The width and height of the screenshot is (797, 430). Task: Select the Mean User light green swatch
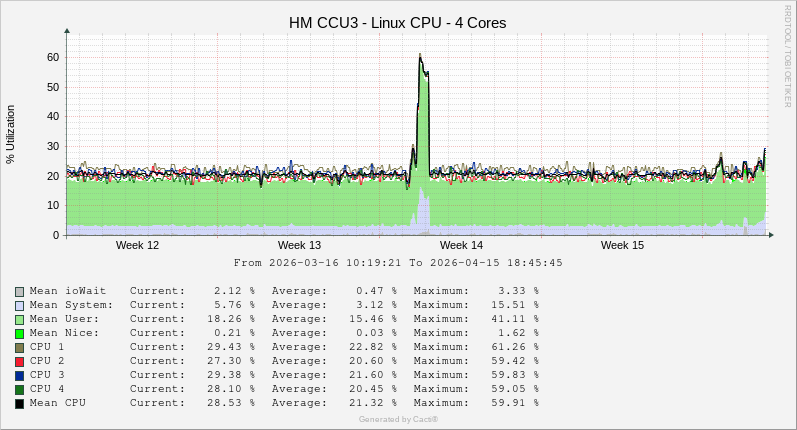point(20,319)
